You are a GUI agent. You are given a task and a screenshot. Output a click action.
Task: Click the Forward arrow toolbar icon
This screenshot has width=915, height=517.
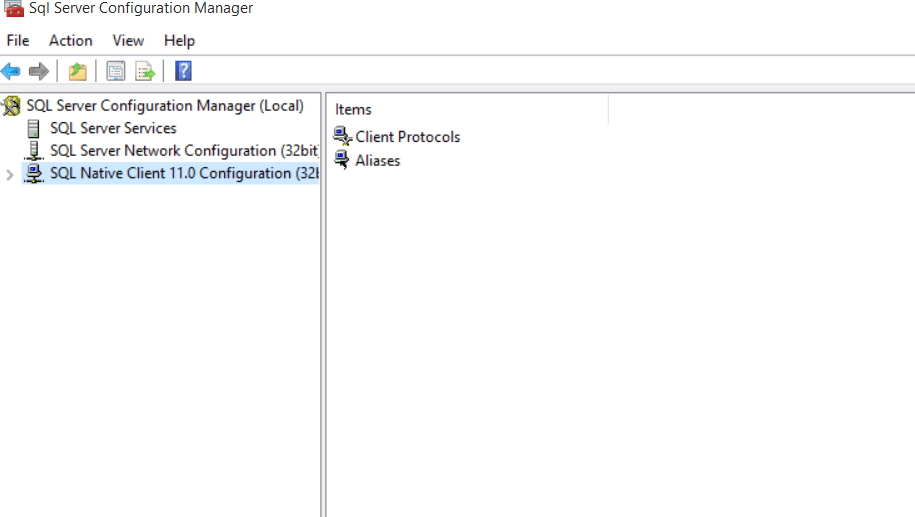[39, 71]
